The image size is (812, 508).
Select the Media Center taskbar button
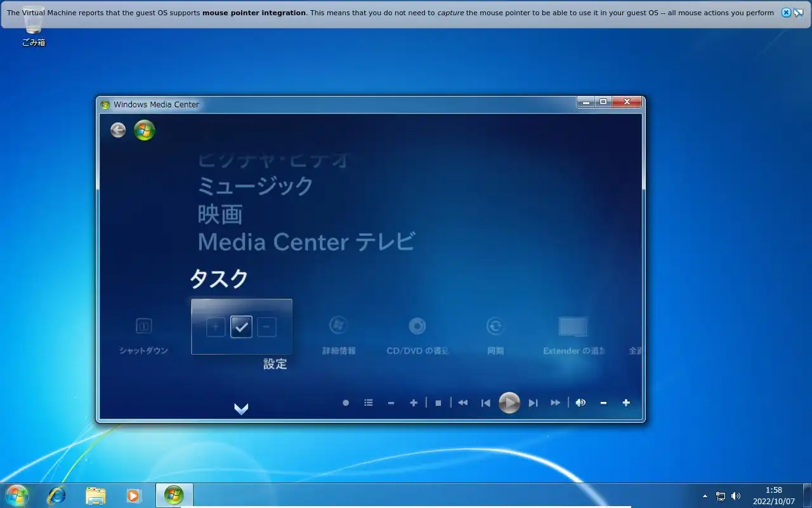pyautogui.click(x=174, y=495)
